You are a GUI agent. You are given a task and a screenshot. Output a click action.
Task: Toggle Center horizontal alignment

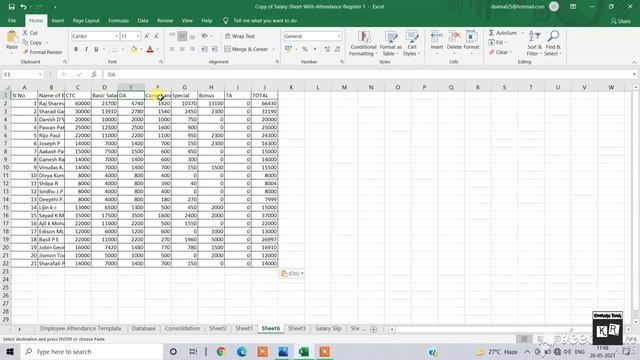(182, 49)
